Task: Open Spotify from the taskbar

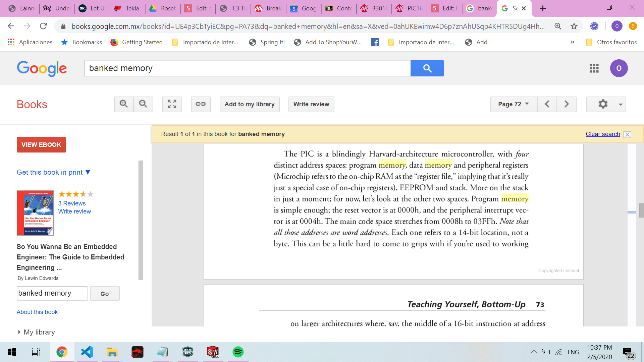Action: coord(238,352)
